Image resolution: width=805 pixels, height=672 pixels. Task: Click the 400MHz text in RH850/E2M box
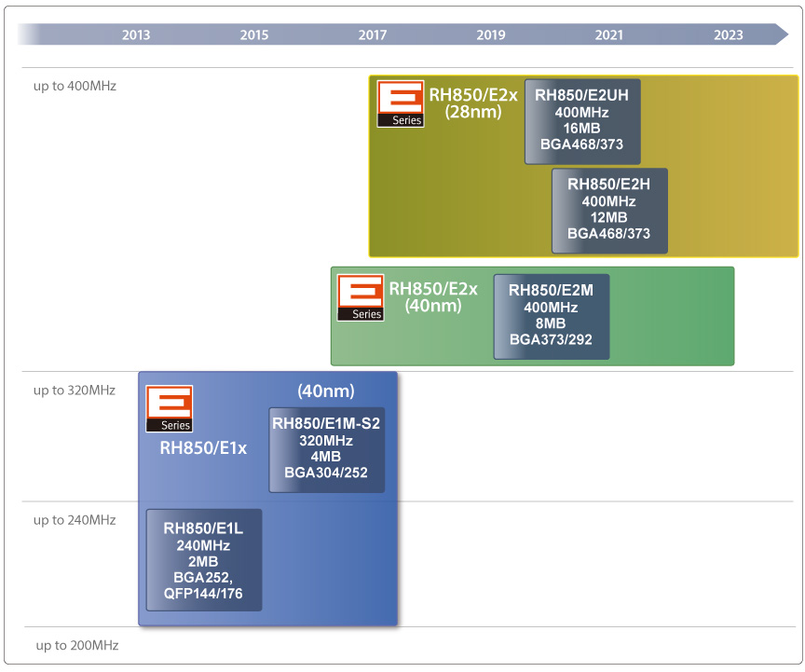click(x=551, y=308)
